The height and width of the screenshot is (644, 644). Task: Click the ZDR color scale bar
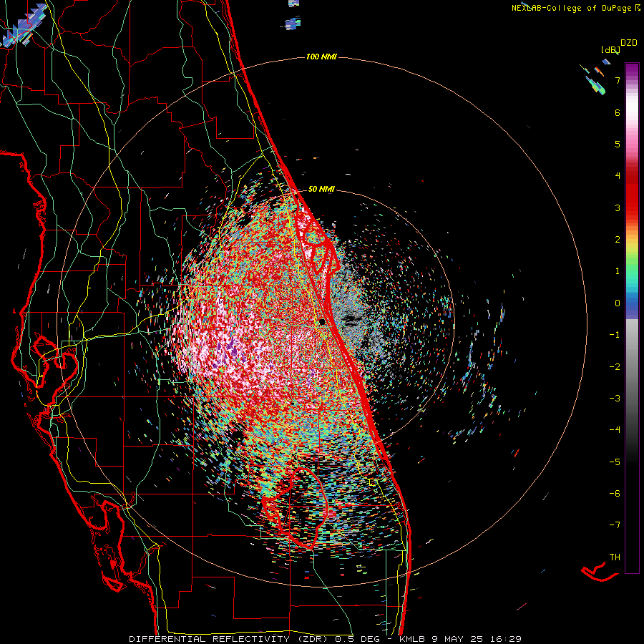632,318
